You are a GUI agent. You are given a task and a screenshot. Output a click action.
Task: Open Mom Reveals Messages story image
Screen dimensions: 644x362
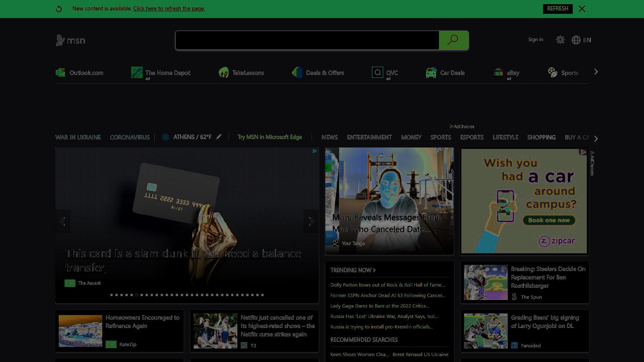click(x=390, y=201)
